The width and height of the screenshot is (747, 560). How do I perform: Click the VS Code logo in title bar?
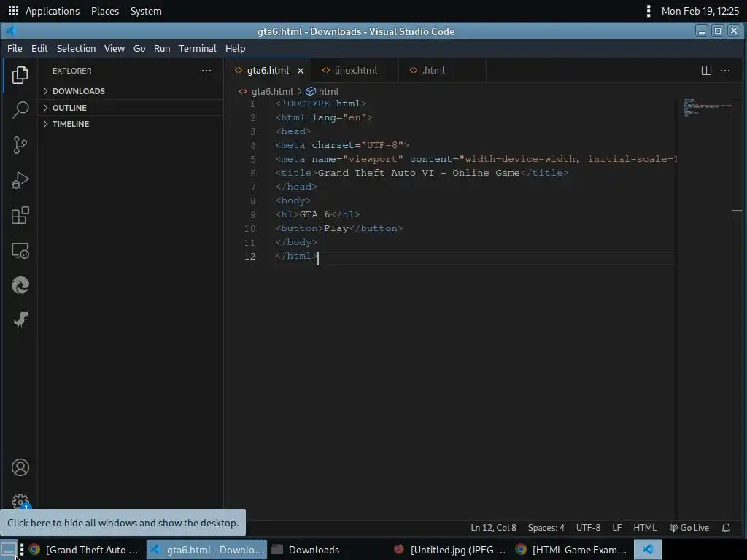(x=10, y=31)
